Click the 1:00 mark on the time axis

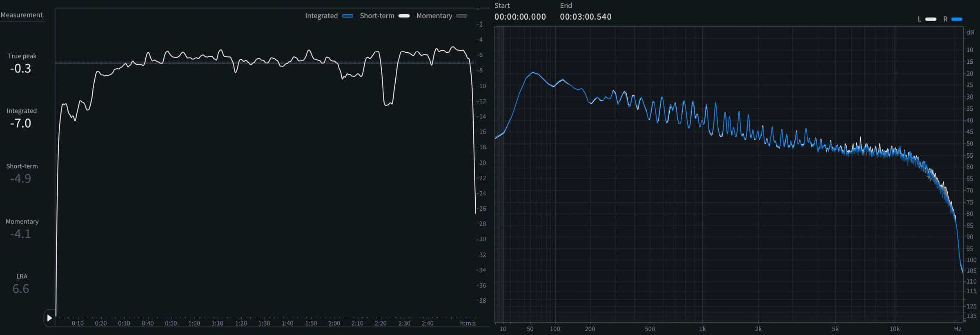point(194,323)
